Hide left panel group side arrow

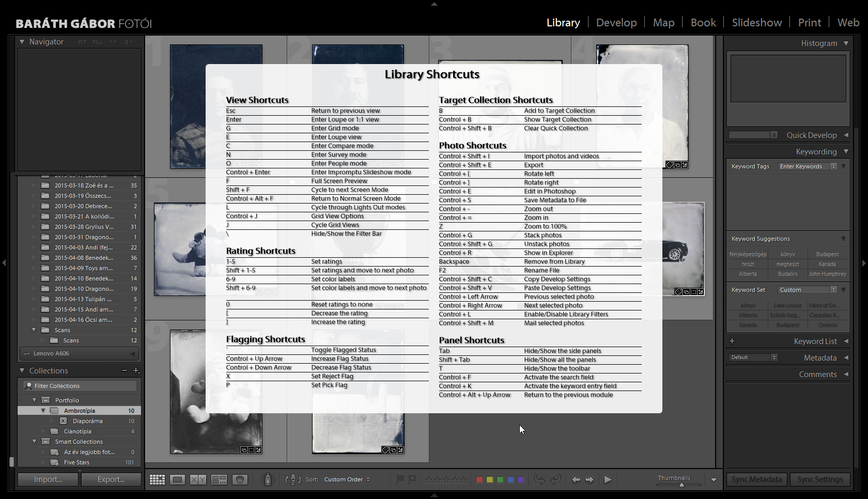coord(4,263)
